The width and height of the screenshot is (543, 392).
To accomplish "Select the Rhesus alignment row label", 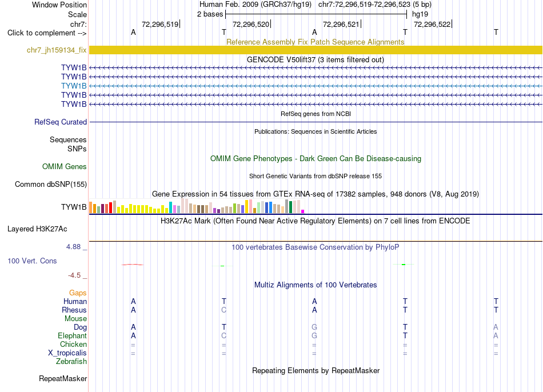I will coord(74,310).
